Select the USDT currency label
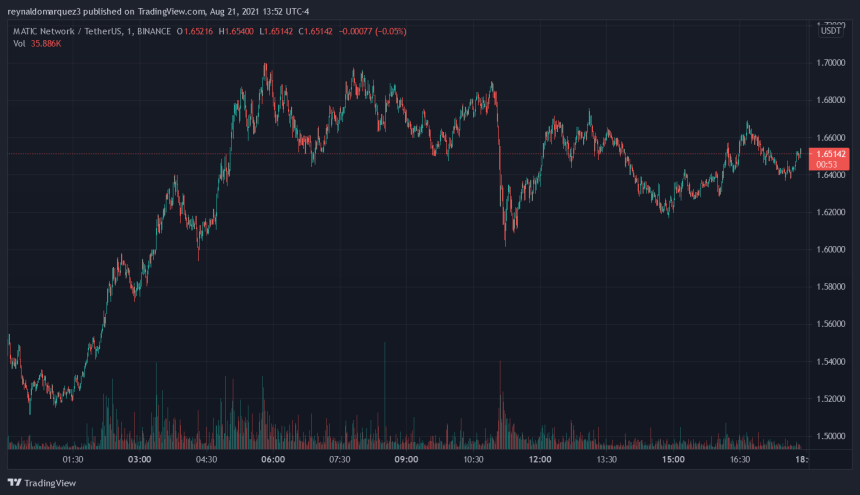860x495 pixels. click(830, 31)
